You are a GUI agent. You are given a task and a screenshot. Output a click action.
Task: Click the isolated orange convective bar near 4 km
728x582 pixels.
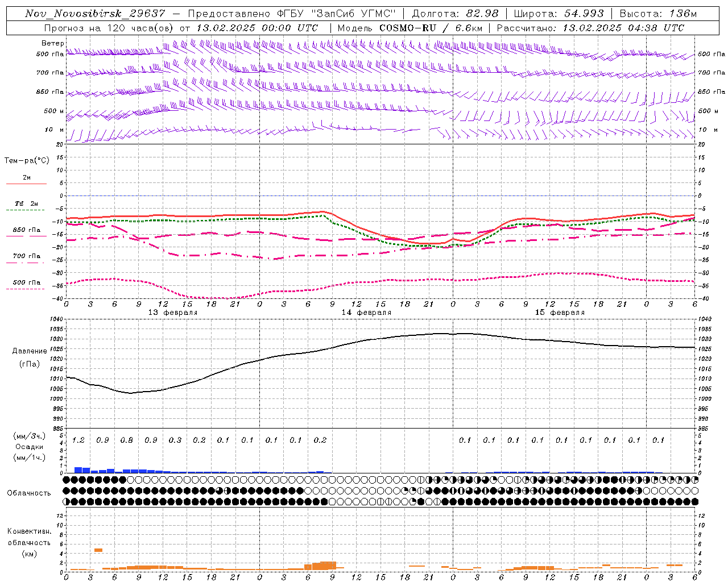coord(98,550)
